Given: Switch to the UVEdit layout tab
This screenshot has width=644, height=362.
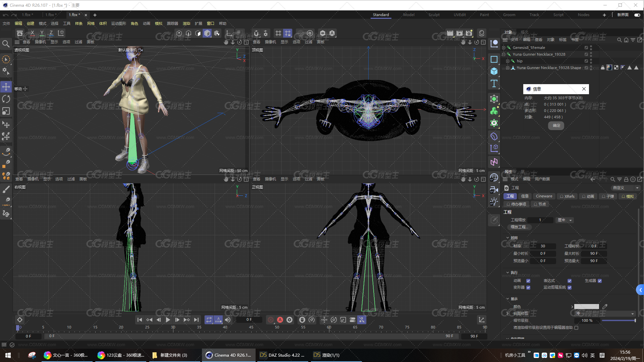Looking at the screenshot, I should (460, 15).
